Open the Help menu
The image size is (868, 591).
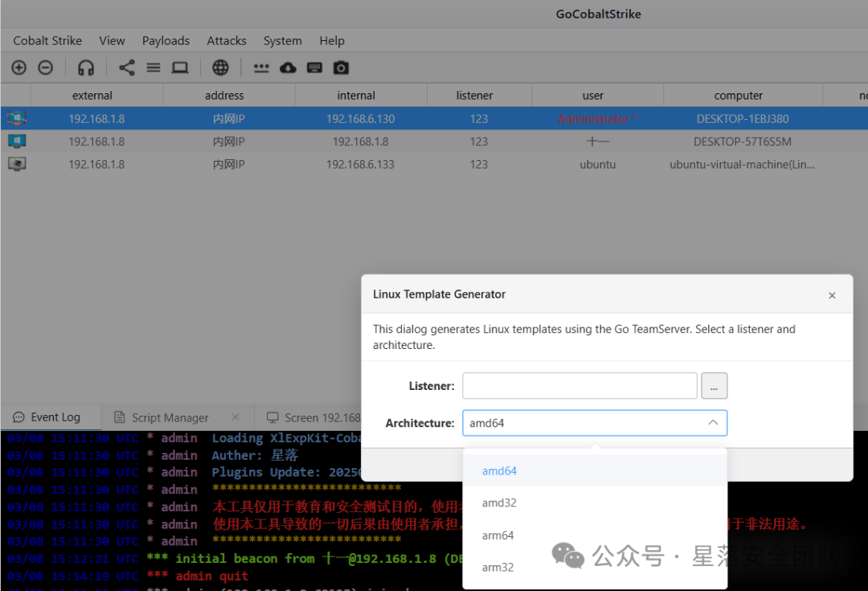332,40
